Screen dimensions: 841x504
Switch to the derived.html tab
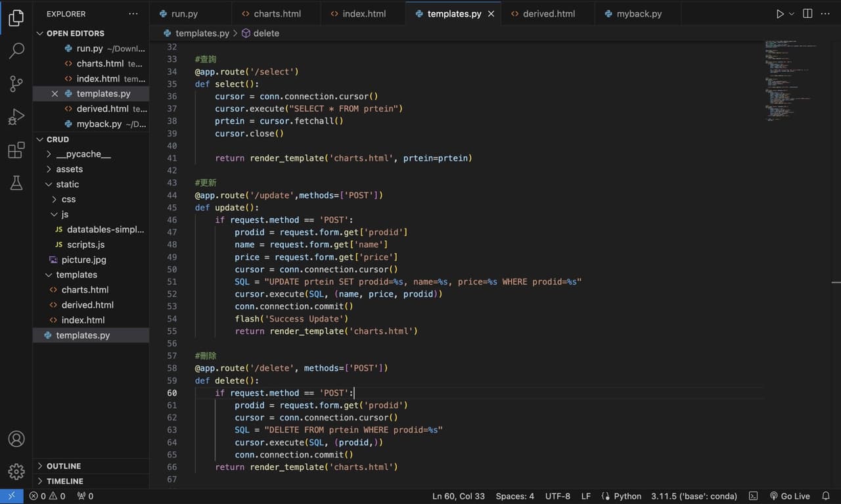point(548,13)
